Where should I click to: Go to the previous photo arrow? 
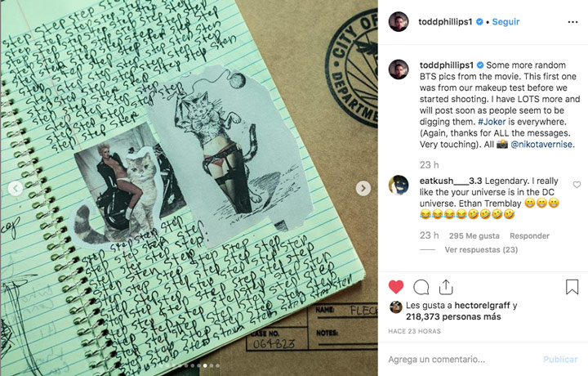16,188
